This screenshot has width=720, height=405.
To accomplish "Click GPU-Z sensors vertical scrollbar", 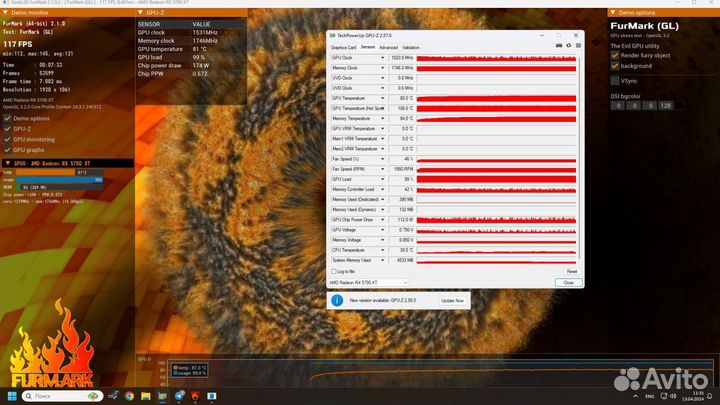I will [x=579, y=158].
